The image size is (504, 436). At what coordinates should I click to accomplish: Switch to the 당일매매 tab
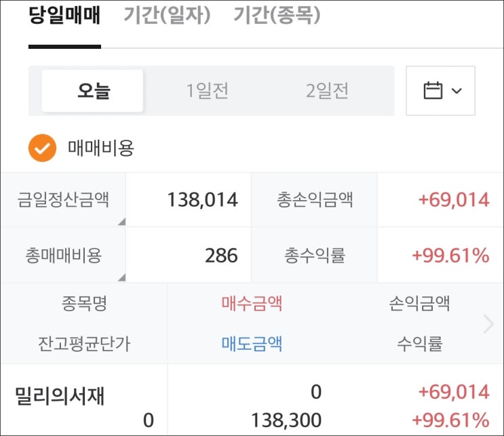tap(64, 16)
